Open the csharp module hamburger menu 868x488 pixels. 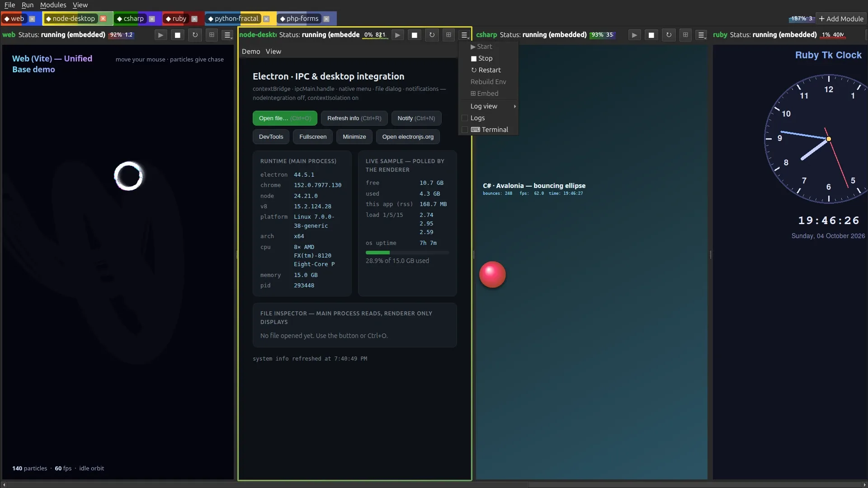702,35
